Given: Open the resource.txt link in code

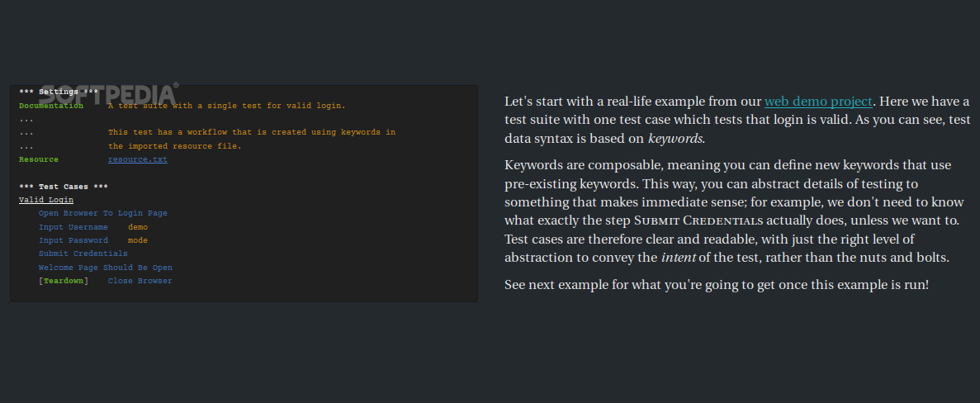Looking at the screenshot, I should click(x=138, y=159).
